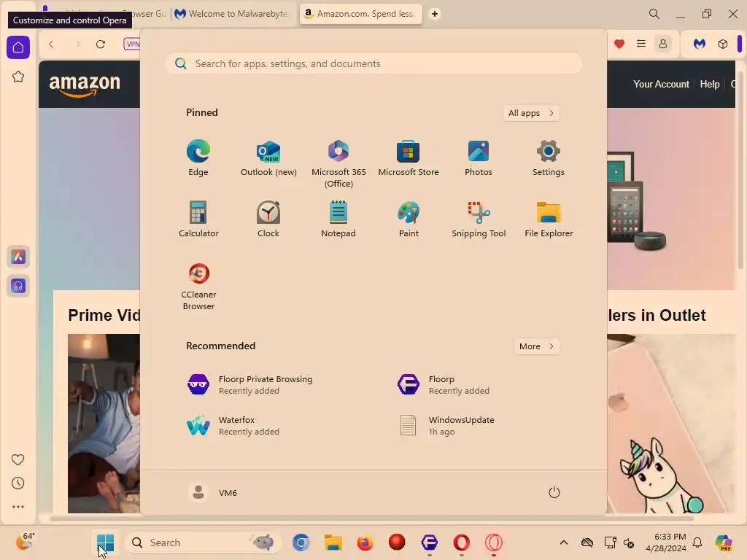Show hidden system tray icons
The height and width of the screenshot is (560, 747).
564,542
